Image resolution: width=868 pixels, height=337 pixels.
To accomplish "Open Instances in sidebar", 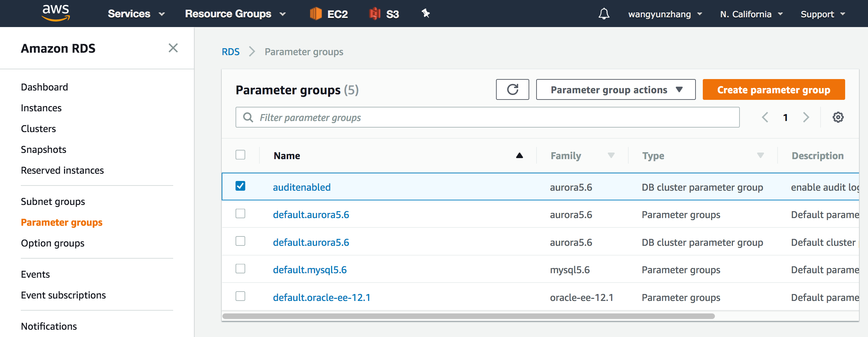I will tap(41, 108).
